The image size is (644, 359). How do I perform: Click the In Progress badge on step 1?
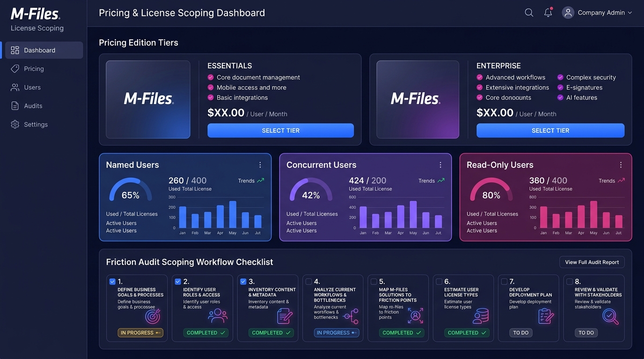pyautogui.click(x=140, y=333)
